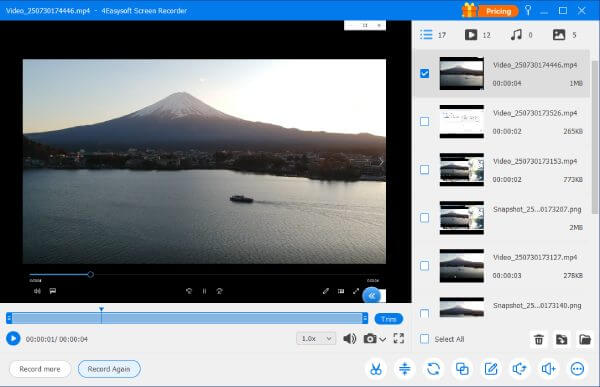Image resolution: width=600 pixels, height=387 pixels.
Task: Show all files tab with count 17
Action: pos(433,35)
